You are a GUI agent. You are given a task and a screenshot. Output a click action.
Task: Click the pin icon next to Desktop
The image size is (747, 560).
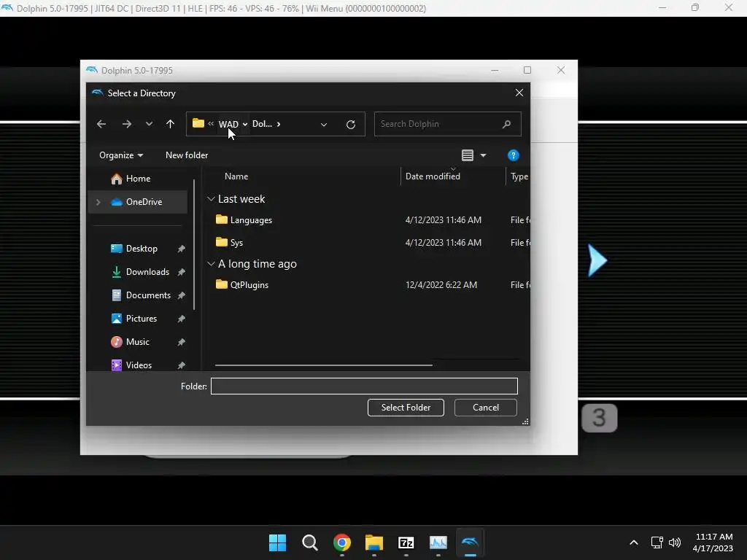pos(182,249)
